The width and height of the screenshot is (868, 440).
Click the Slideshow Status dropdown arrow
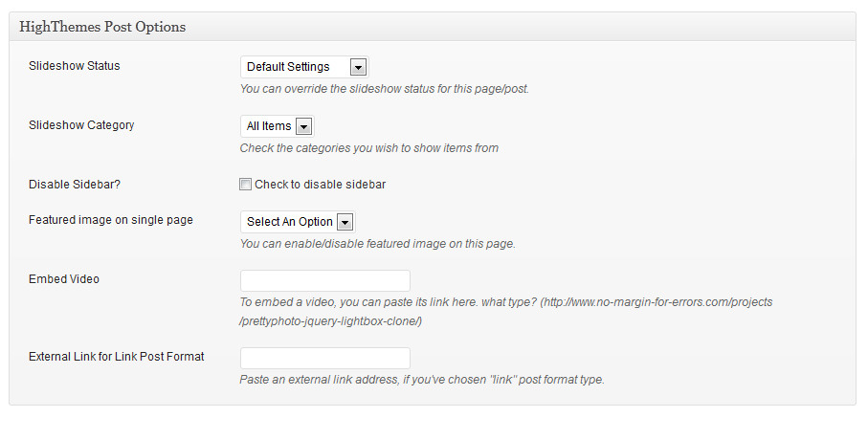point(358,67)
